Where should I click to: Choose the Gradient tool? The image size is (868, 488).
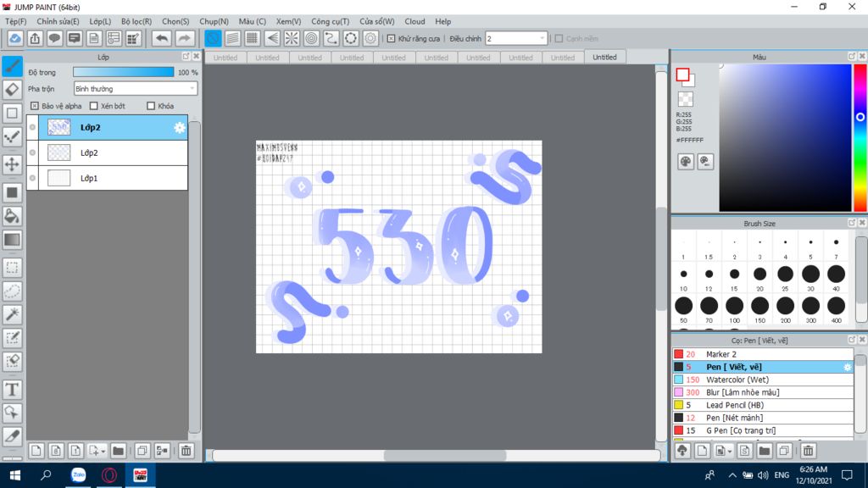click(12, 240)
